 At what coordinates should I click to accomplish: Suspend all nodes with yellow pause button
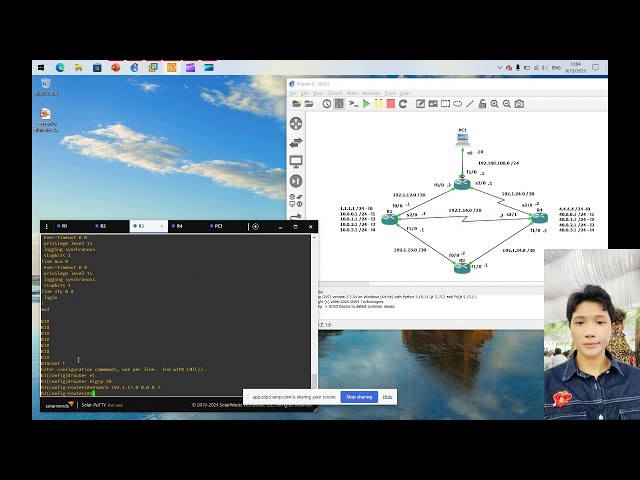tap(378, 104)
